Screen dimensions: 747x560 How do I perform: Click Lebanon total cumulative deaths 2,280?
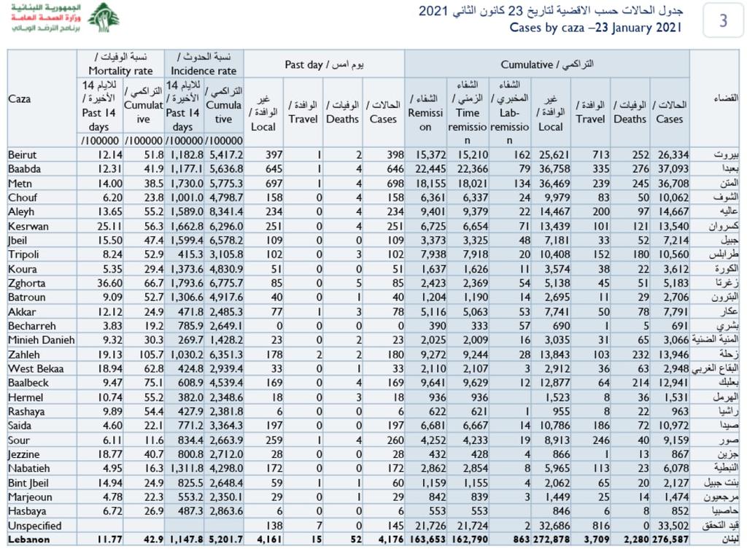[x=636, y=540]
